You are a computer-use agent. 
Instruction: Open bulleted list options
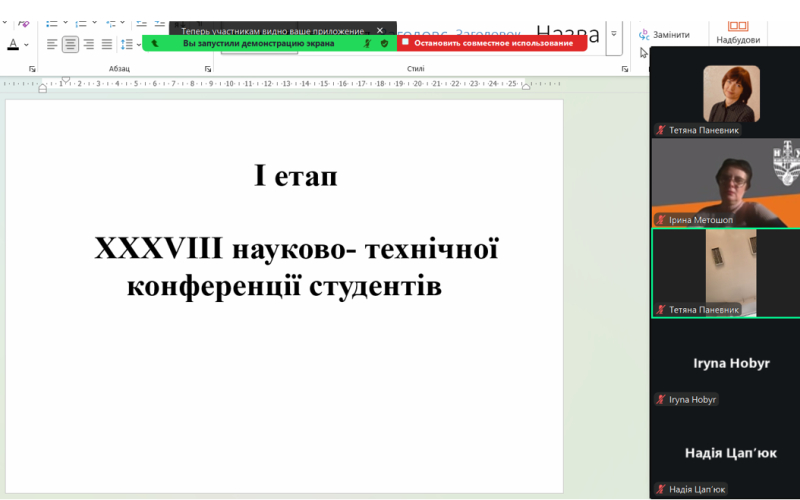[66, 21]
